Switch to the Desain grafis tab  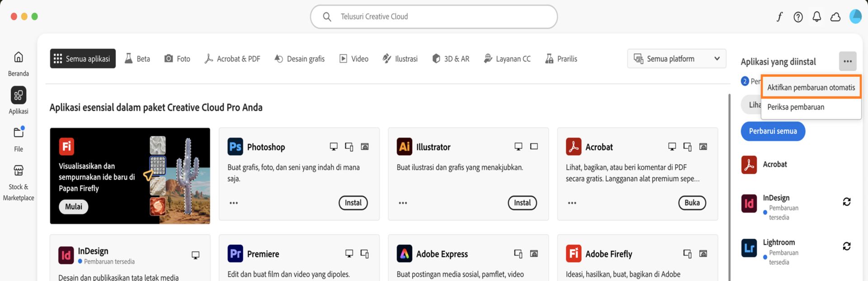click(299, 59)
